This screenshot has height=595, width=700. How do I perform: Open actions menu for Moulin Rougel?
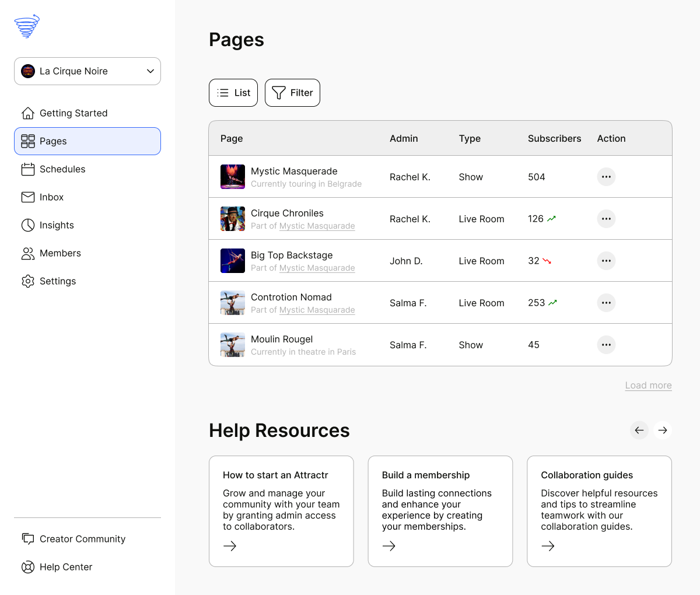(606, 345)
